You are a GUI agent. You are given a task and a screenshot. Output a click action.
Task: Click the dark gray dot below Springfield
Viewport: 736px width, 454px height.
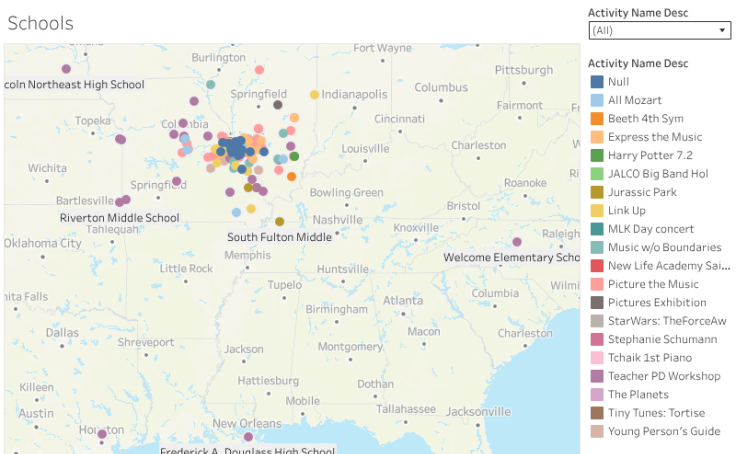pos(278,105)
